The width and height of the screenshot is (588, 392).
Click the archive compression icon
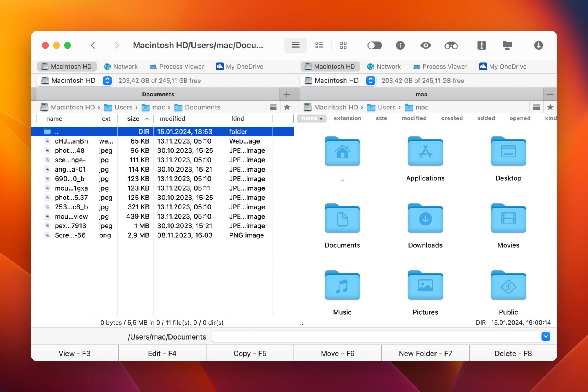[x=482, y=45]
